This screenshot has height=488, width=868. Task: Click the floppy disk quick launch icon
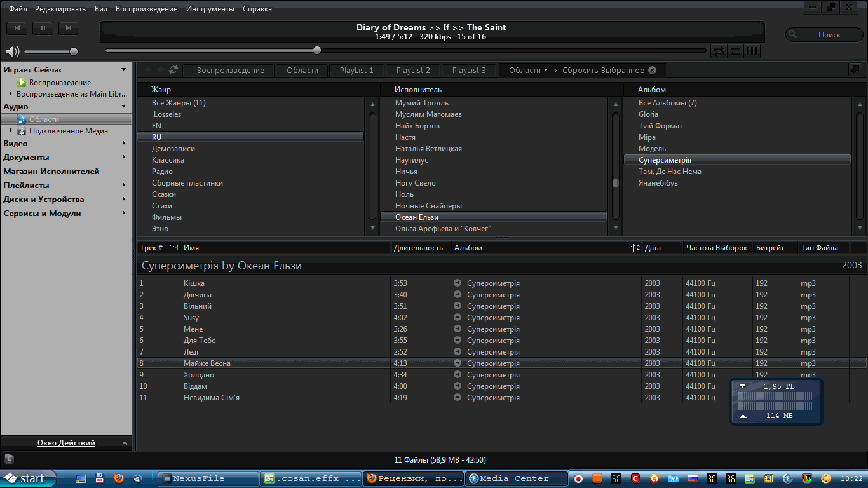99,478
